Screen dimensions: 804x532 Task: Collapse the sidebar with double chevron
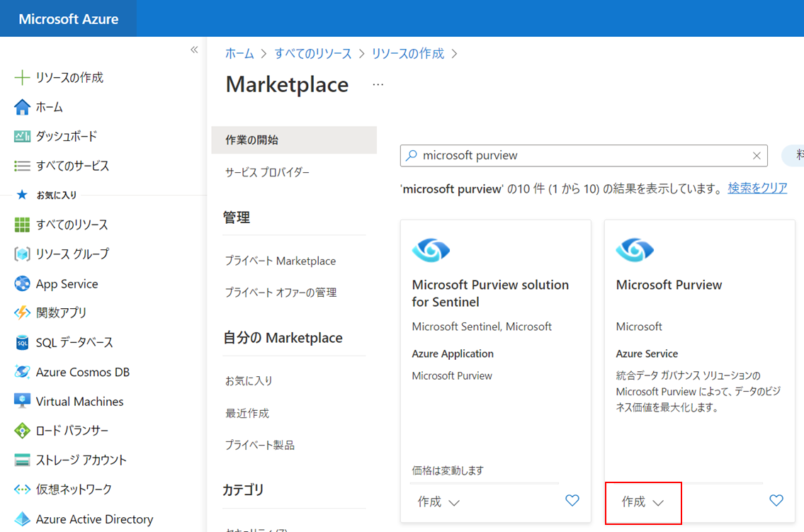point(194,50)
